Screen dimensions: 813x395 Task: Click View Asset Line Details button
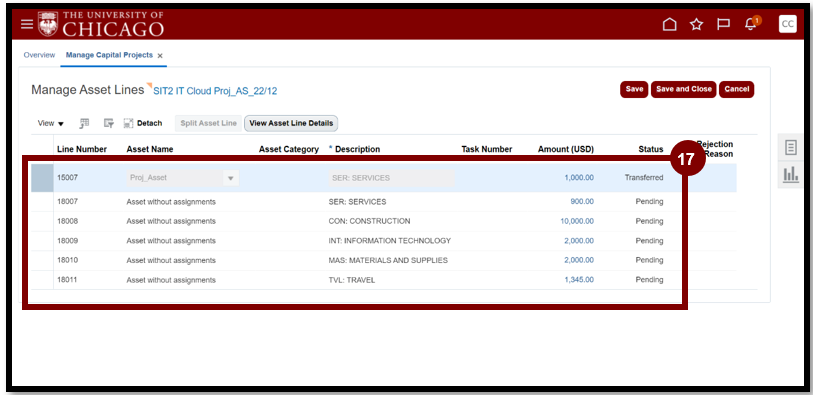tap(291, 123)
